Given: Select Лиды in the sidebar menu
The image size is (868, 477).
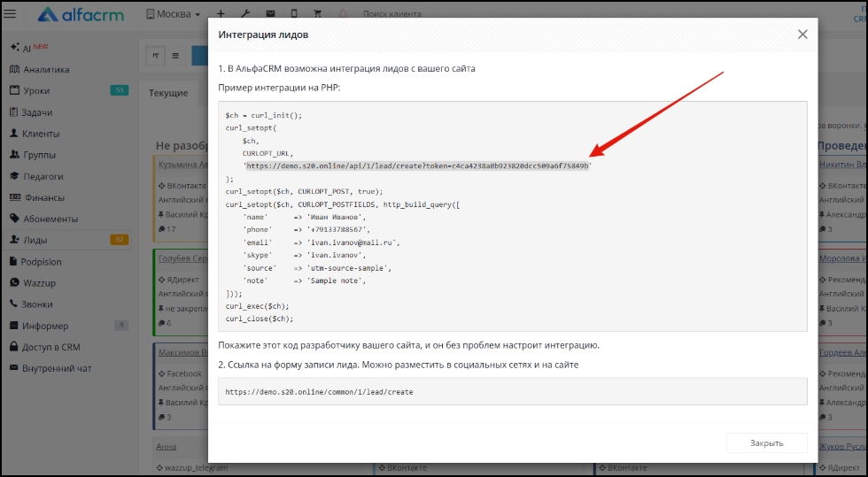Looking at the screenshot, I should 35,240.
